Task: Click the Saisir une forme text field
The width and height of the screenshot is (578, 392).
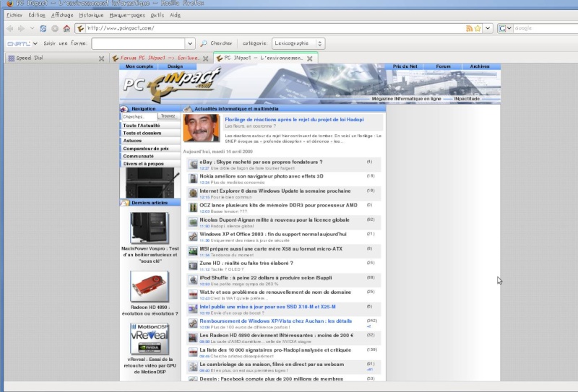Action: tap(138, 43)
